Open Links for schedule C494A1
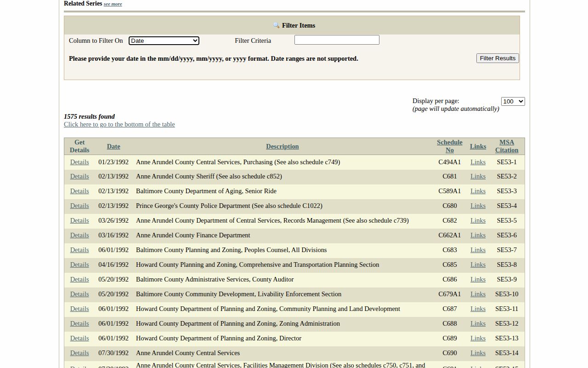 pyautogui.click(x=478, y=162)
